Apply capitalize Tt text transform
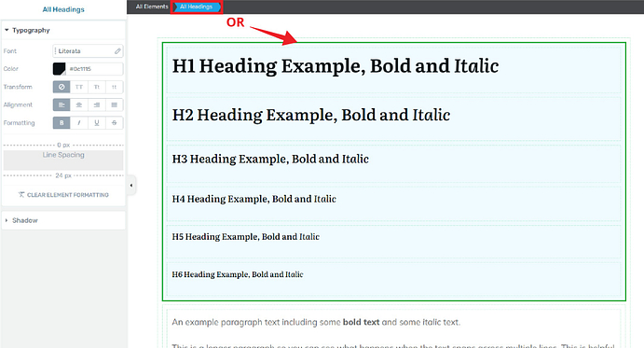644x348 pixels. click(x=97, y=87)
